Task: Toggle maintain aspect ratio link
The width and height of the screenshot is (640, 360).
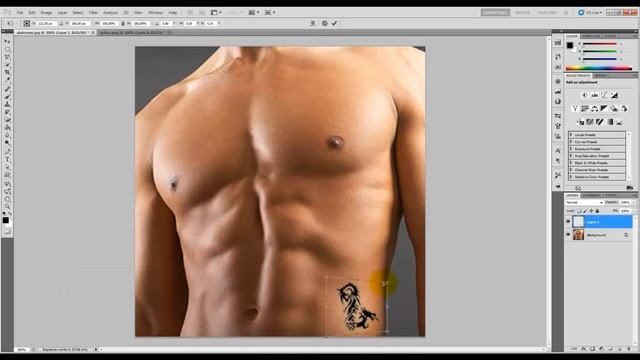Action: (x=123, y=24)
